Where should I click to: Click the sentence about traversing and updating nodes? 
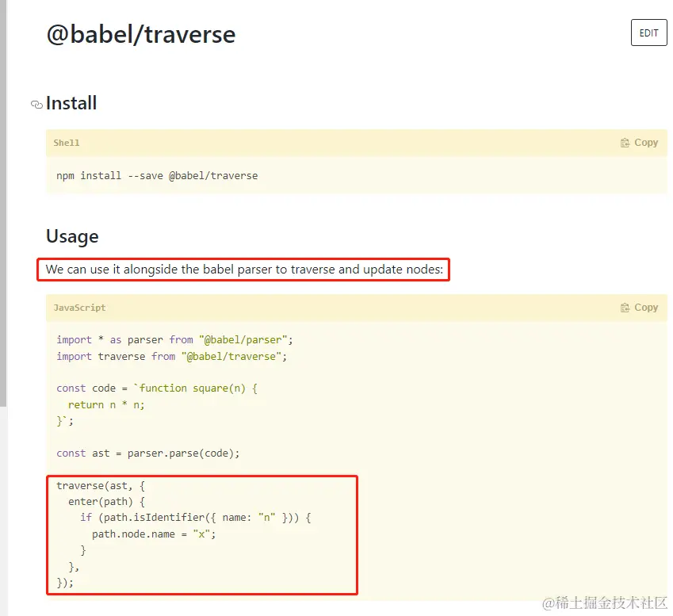coord(244,270)
